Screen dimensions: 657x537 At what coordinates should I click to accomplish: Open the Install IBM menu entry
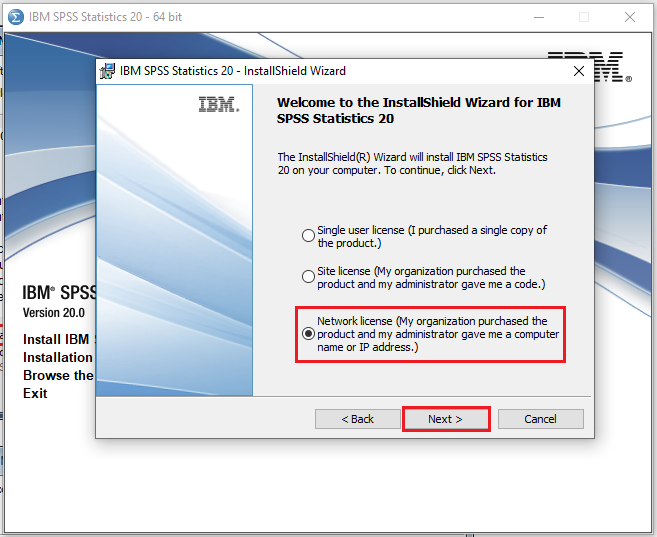(57, 339)
